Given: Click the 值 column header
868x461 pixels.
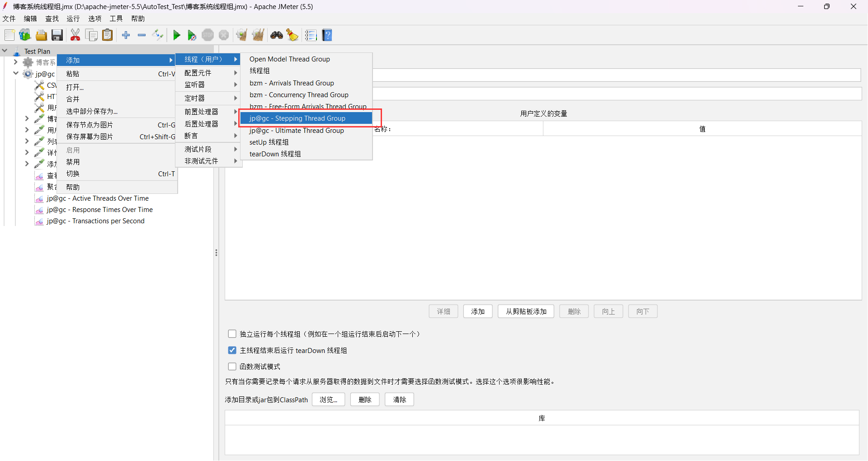Looking at the screenshot, I should tap(702, 129).
